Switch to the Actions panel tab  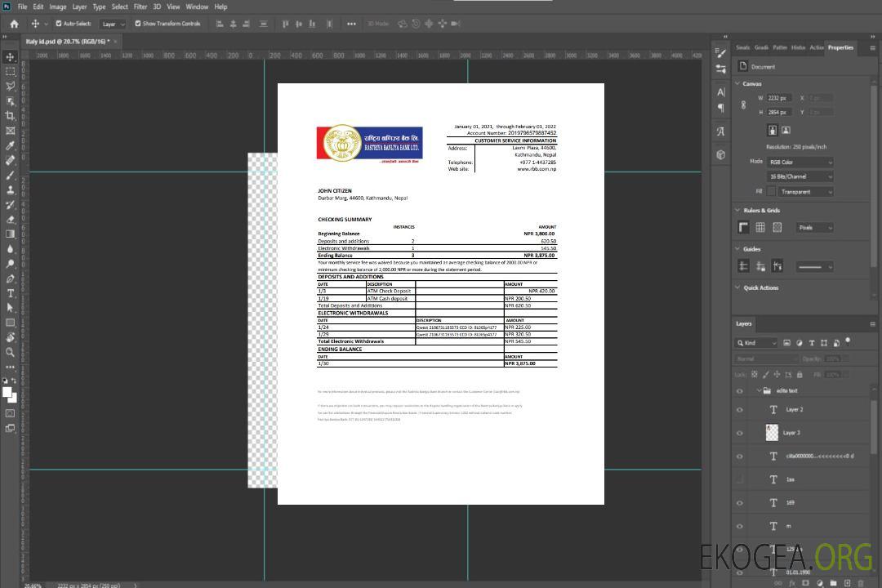click(816, 47)
